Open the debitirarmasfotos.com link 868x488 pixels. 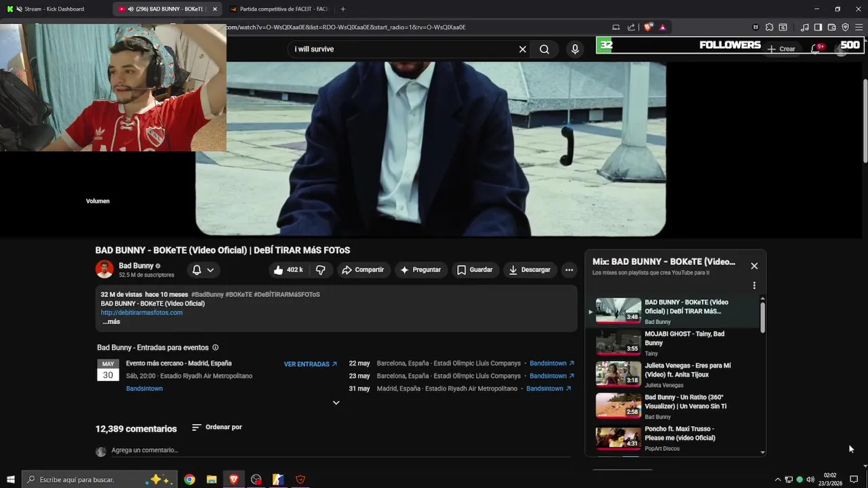point(142,312)
